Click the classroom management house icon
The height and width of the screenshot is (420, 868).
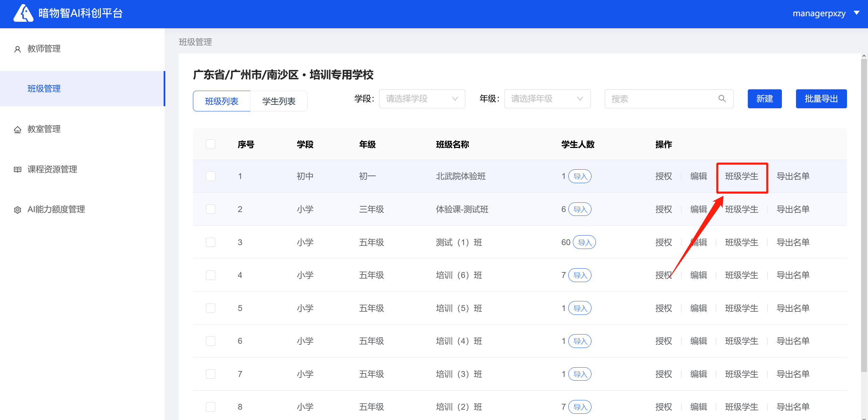18,130
